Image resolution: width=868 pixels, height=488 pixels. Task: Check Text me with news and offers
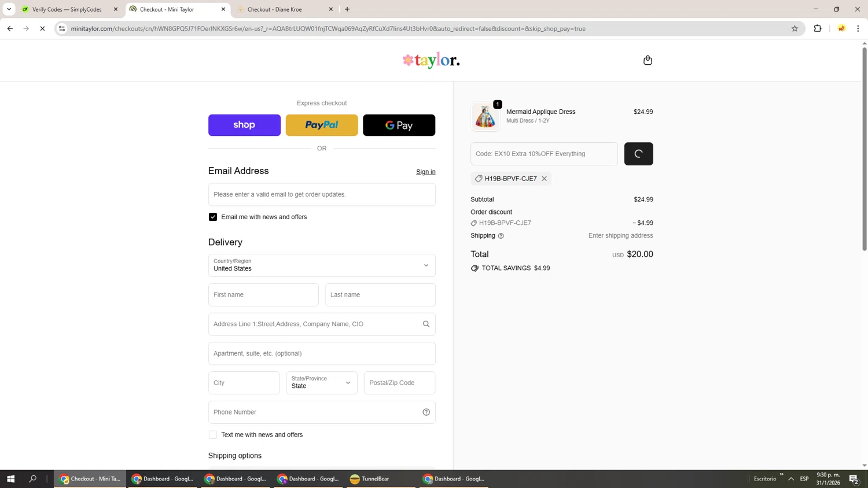point(213,435)
